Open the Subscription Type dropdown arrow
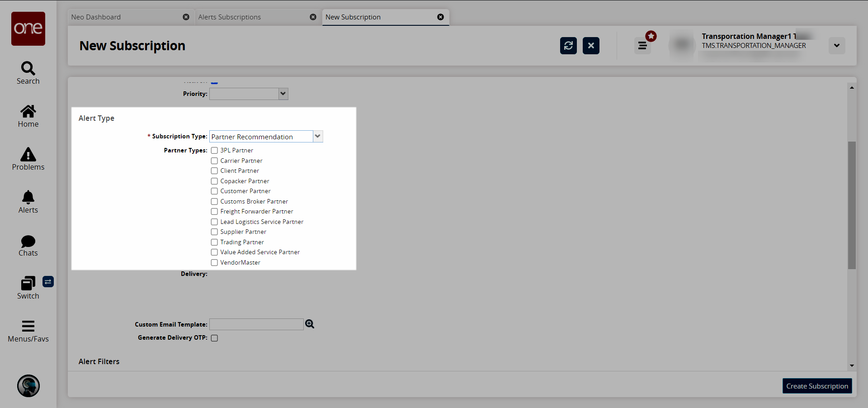The height and width of the screenshot is (408, 868). pyautogui.click(x=318, y=136)
